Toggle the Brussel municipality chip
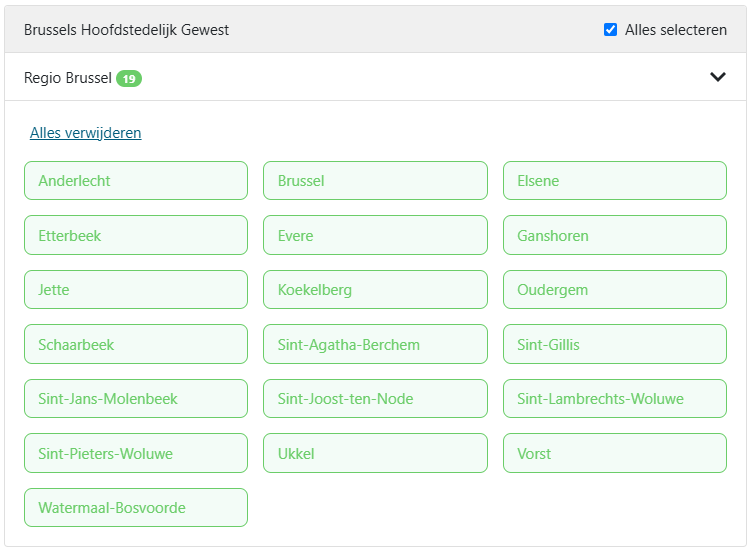The width and height of the screenshot is (756, 558). click(x=375, y=181)
